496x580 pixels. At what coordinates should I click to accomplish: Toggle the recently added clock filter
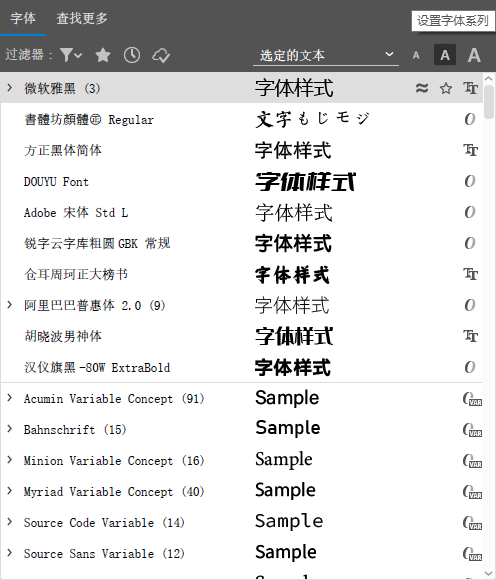[132, 55]
